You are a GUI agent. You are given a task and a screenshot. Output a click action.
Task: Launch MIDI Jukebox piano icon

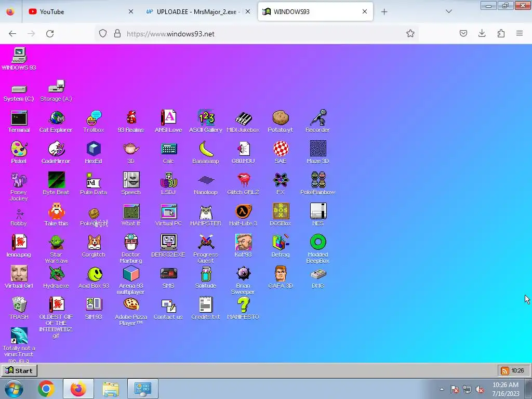[243, 121]
